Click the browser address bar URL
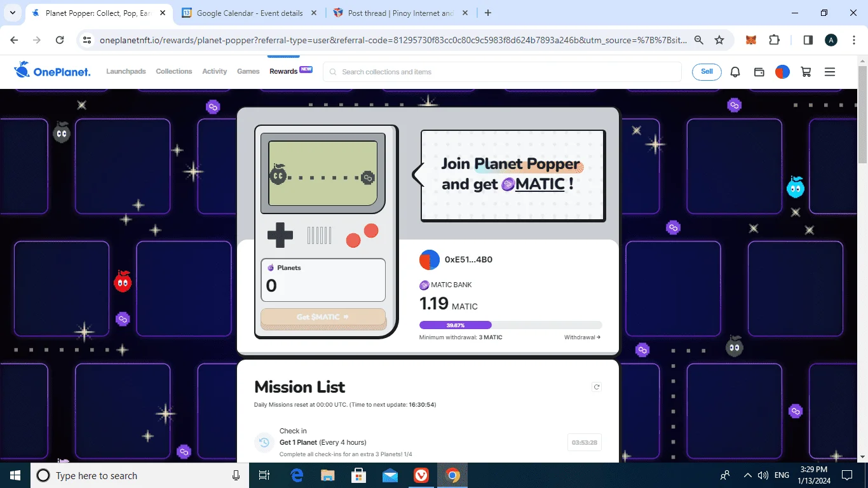 (x=393, y=40)
